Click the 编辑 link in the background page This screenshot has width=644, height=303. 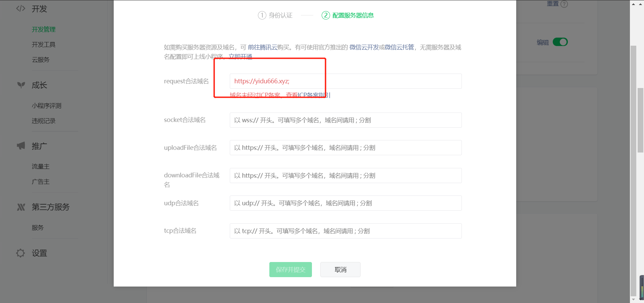click(x=543, y=42)
